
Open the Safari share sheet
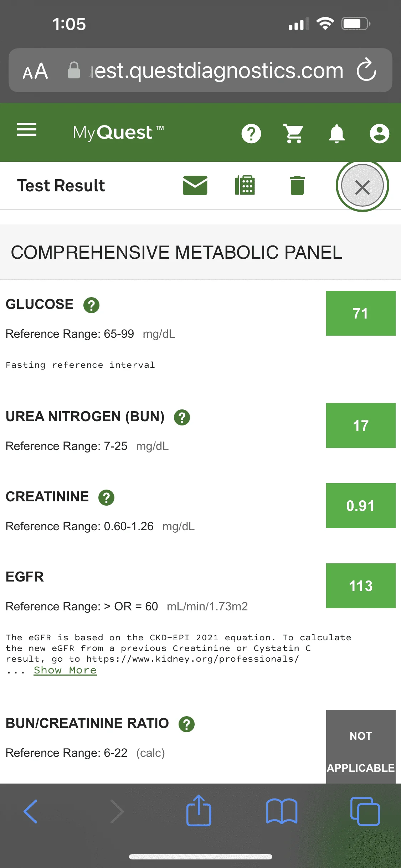pos(199,810)
